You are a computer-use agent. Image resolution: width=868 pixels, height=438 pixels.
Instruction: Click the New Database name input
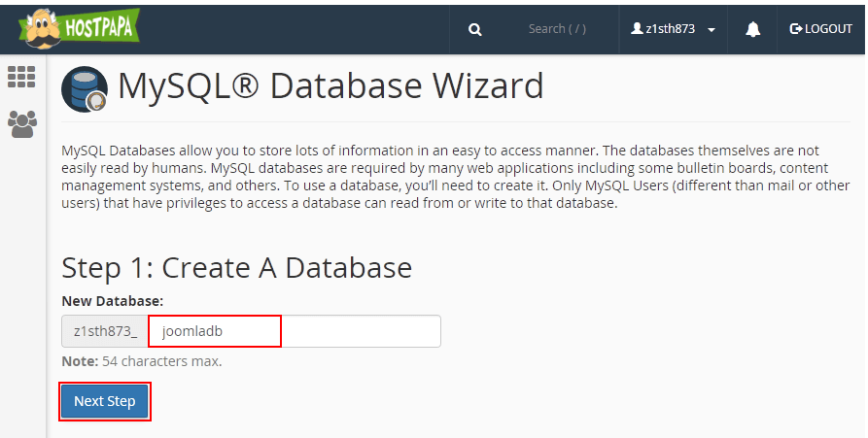point(295,331)
